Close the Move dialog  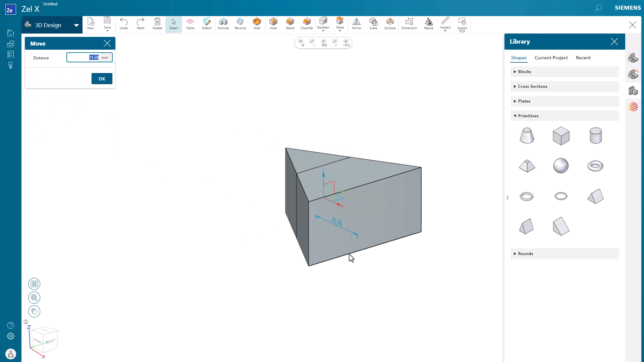click(x=107, y=43)
